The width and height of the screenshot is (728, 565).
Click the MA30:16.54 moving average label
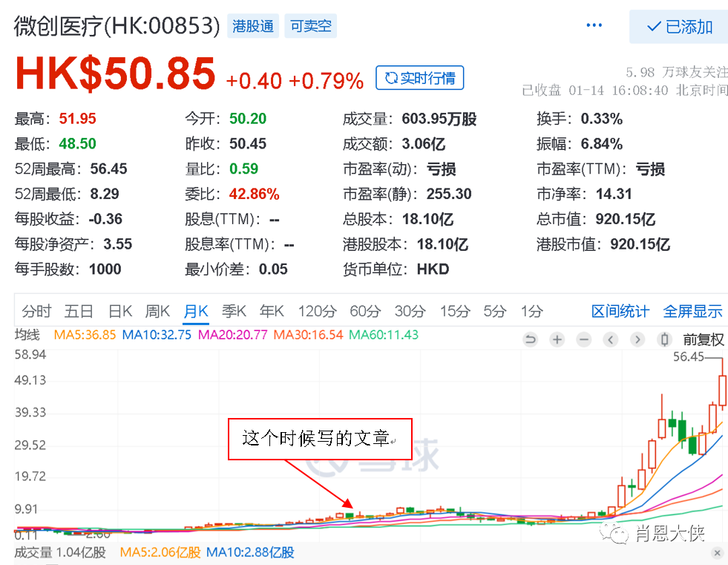coord(308,335)
